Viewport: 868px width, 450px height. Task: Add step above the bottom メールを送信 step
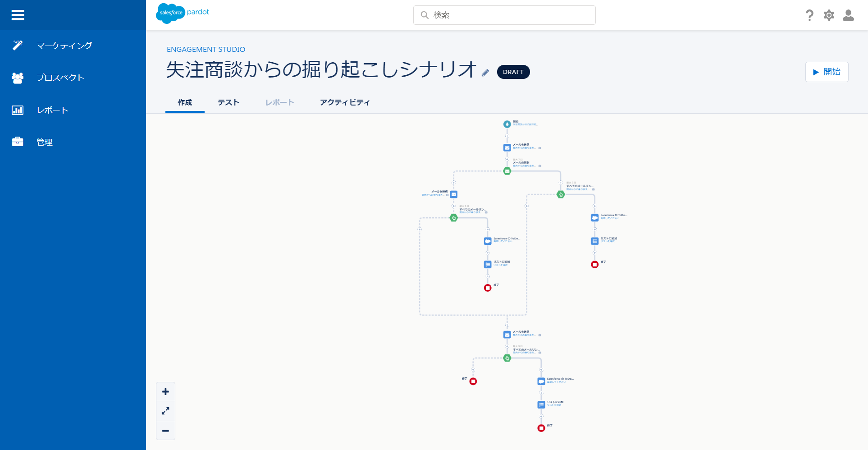point(507,325)
